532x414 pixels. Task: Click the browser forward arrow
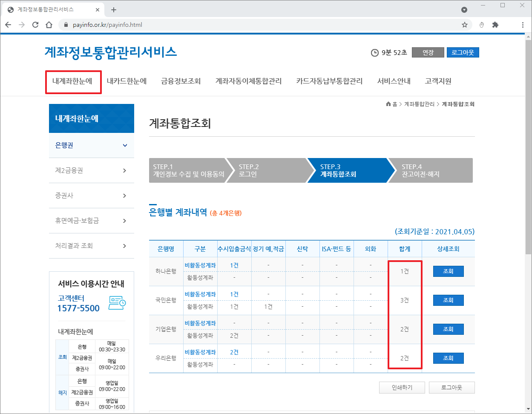click(x=22, y=25)
